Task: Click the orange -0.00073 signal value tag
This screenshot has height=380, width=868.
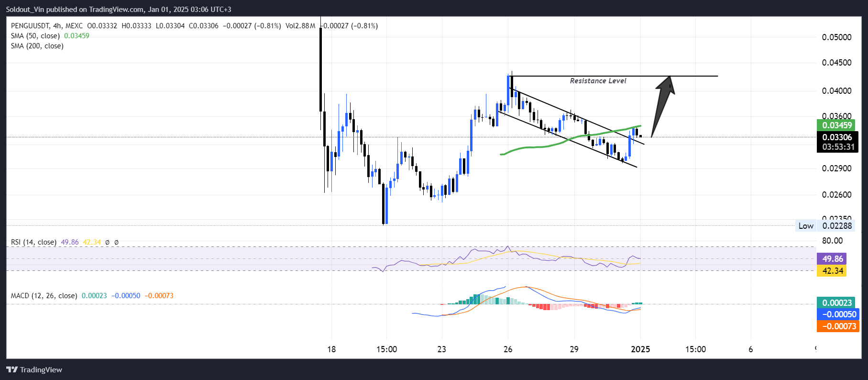Action: (x=838, y=326)
